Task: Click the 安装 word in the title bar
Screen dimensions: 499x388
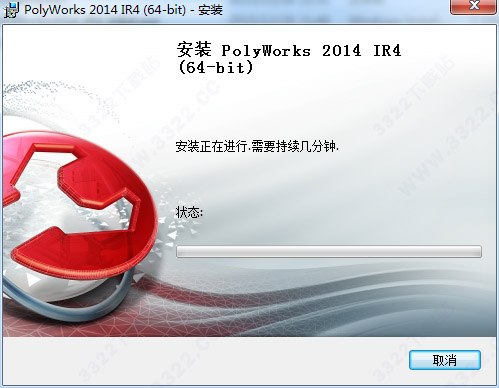Action: (210, 10)
